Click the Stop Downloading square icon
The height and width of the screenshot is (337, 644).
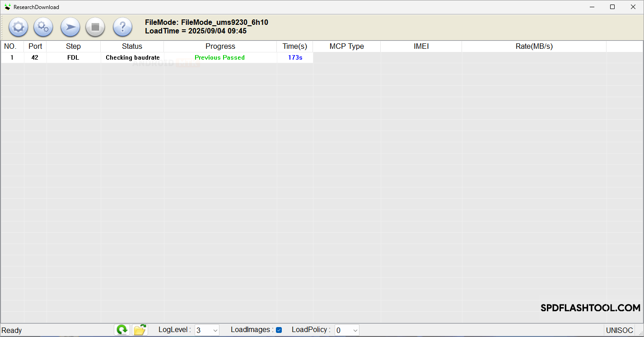(x=95, y=27)
